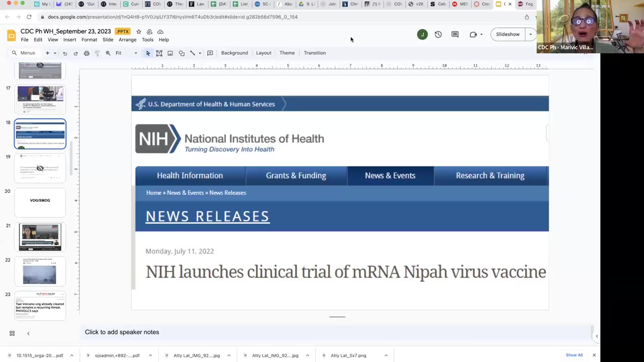Open the Arrange menu
The width and height of the screenshot is (644, 362).
128,40
